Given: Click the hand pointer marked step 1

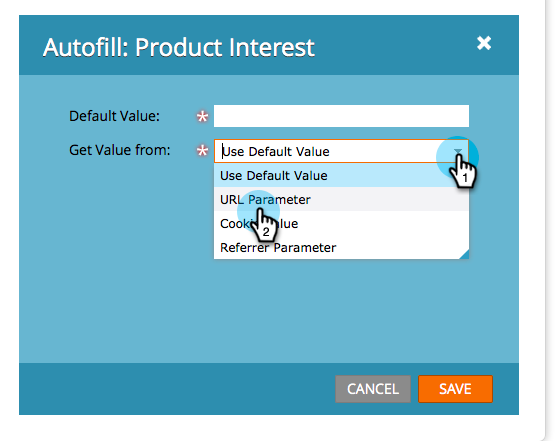Looking at the screenshot, I should pos(463,172).
